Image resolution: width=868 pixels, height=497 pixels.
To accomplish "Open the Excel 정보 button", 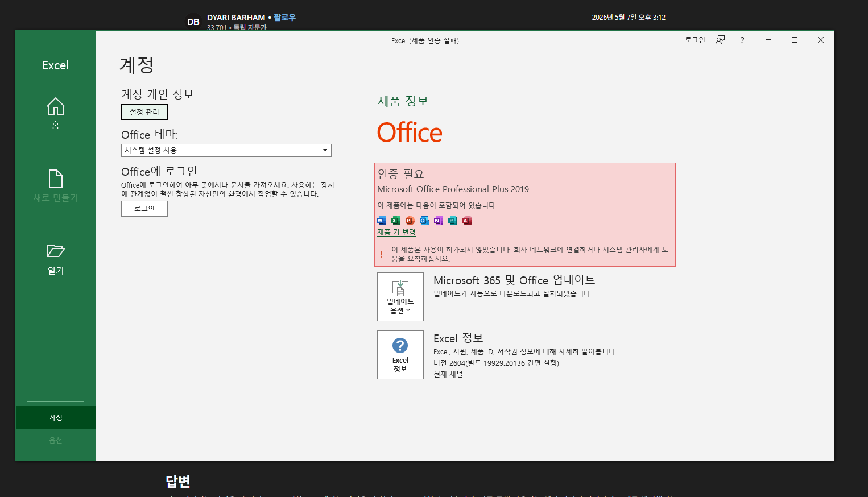I will (400, 355).
